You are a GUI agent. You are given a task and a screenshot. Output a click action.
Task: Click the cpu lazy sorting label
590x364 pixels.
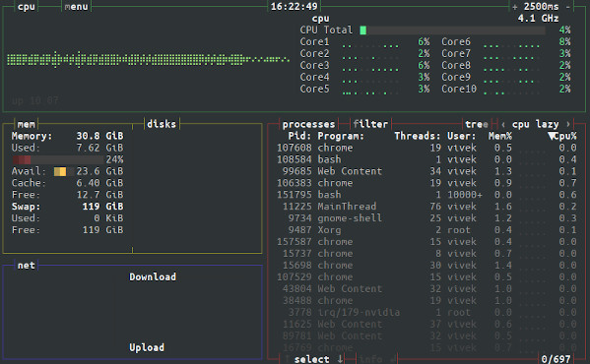(x=535, y=124)
